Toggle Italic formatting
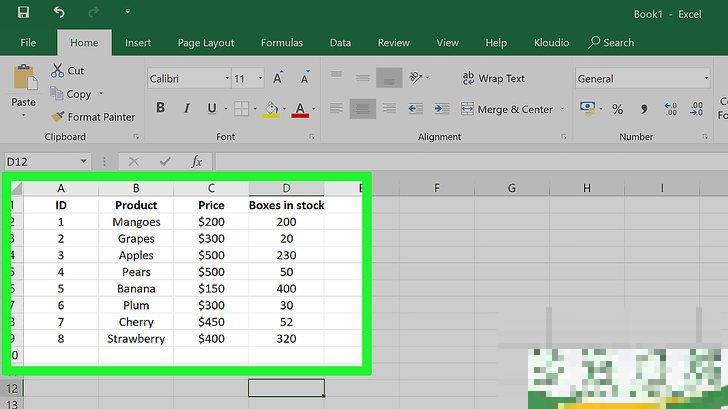The width and height of the screenshot is (728, 409). click(186, 109)
